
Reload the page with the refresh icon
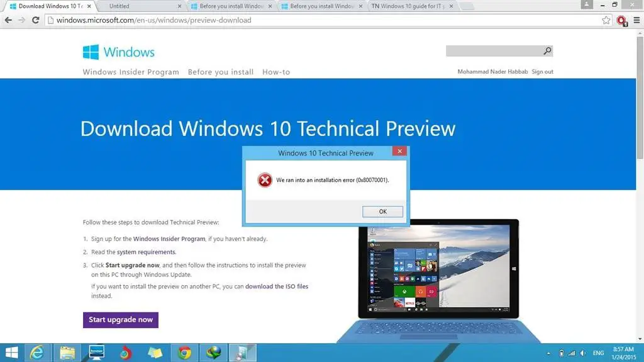[x=36, y=20]
